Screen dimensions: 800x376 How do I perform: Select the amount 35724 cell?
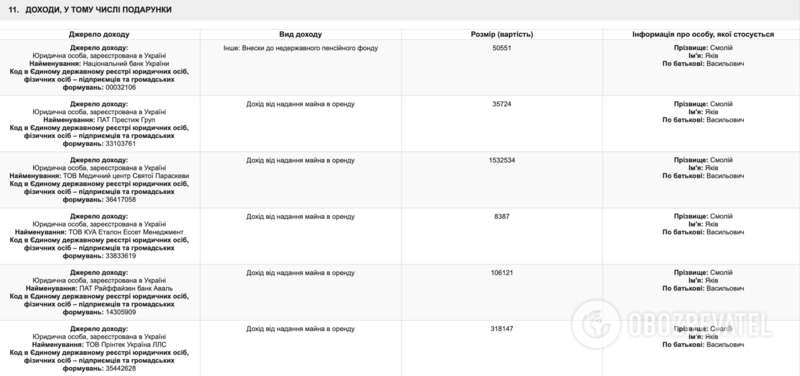(x=502, y=104)
